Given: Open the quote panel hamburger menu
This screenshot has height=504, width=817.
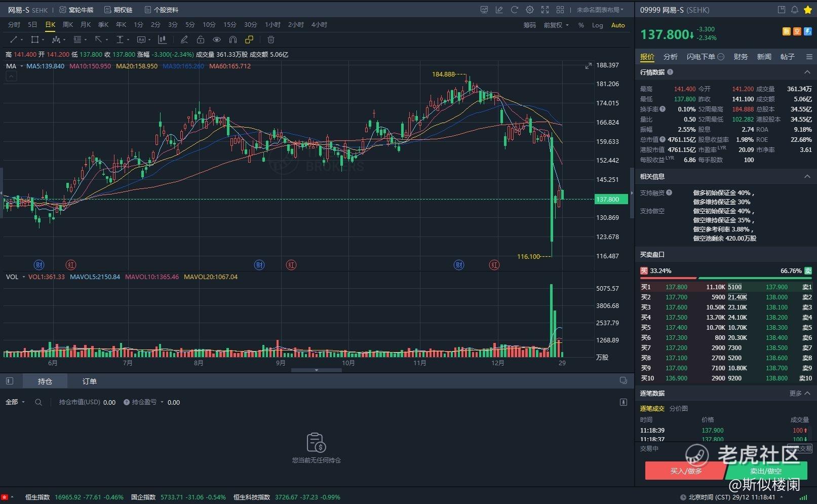Looking at the screenshot, I should (x=809, y=57).
